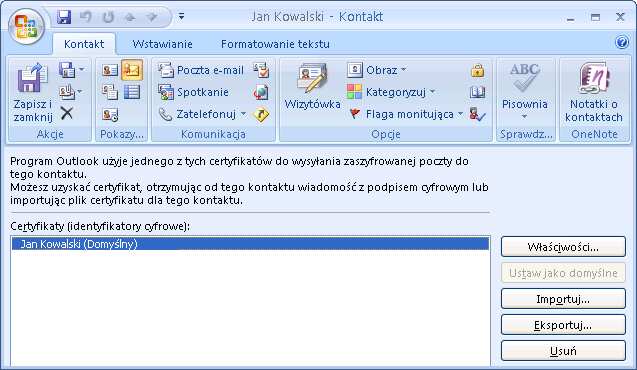Click Spotkanie to schedule a meeting
Image resolution: width=637 pixels, height=370 pixels.
tap(193, 93)
